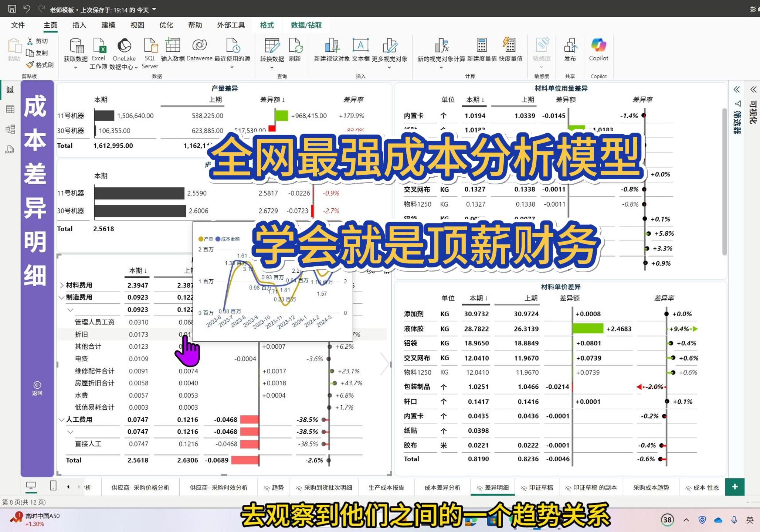Open the Dataverse connector
Viewport: 760px width, 532px height.
click(x=200, y=50)
